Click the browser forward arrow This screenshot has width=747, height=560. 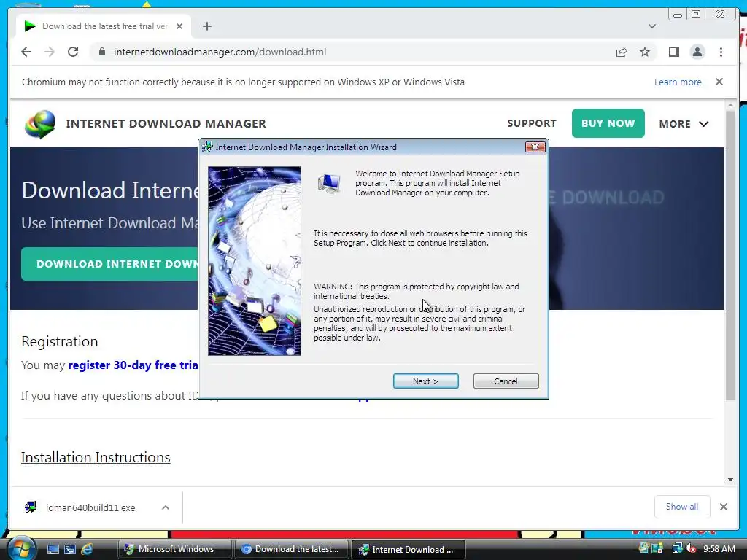click(x=50, y=52)
